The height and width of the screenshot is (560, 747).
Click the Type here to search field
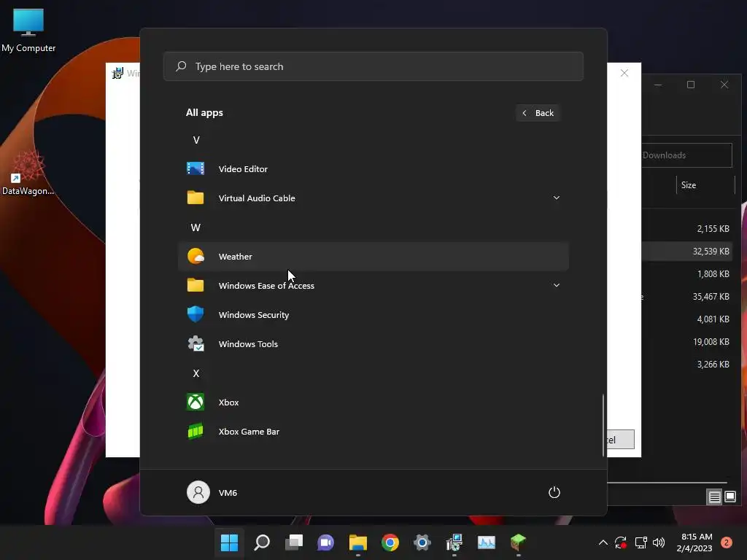coord(373,66)
